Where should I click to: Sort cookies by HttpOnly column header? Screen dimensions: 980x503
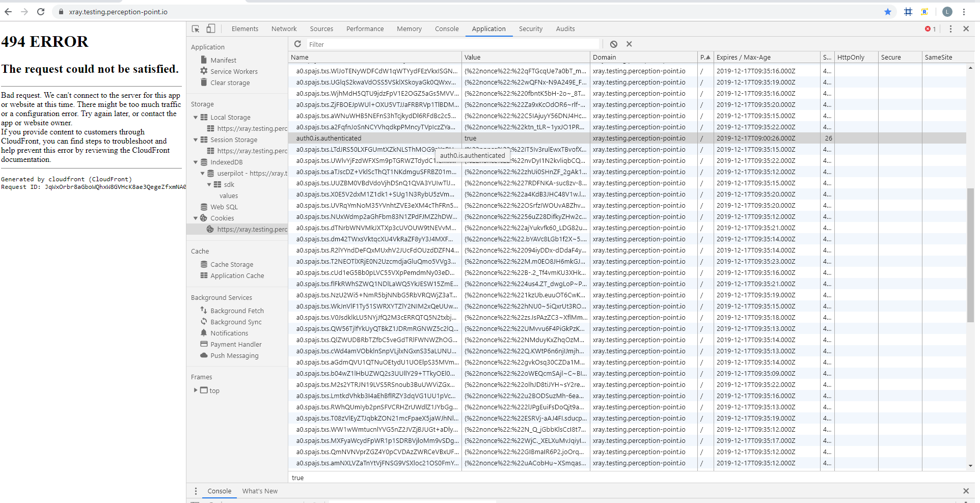click(856, 57)
